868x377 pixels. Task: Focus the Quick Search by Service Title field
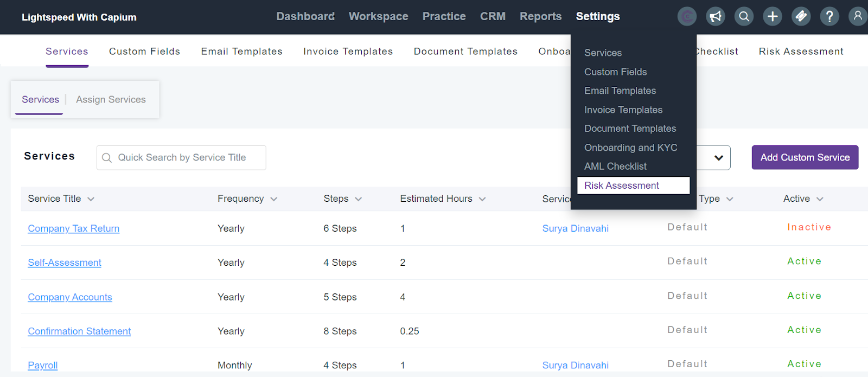[x=181, y=158]
